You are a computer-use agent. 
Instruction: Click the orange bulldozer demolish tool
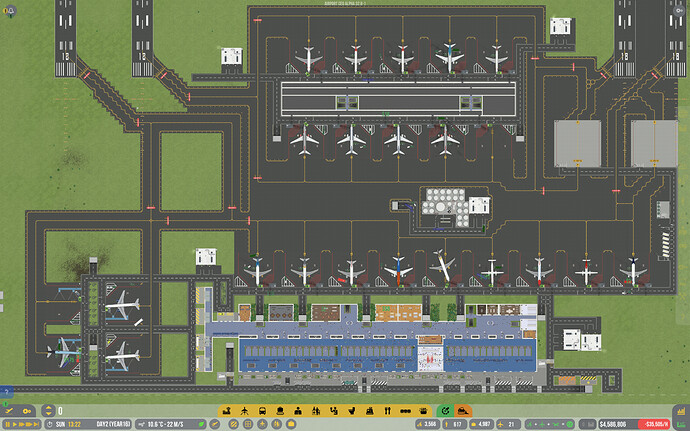(x=462, y=411)
